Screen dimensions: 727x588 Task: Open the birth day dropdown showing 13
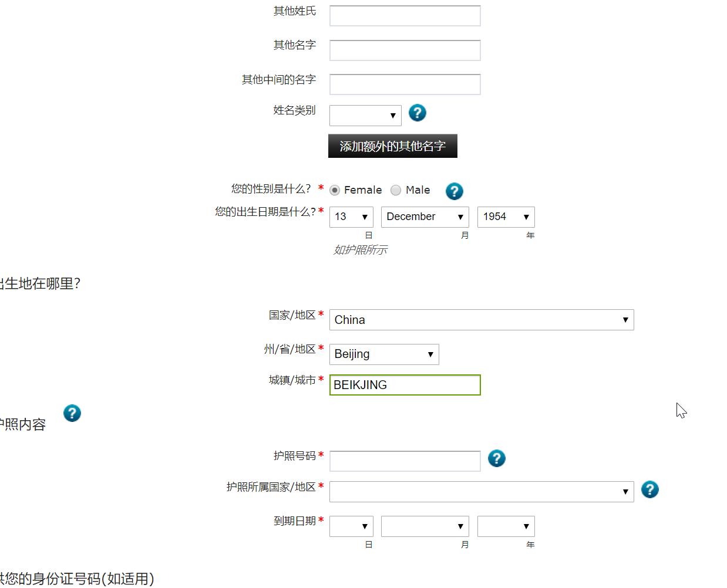[x=351, y=217]
